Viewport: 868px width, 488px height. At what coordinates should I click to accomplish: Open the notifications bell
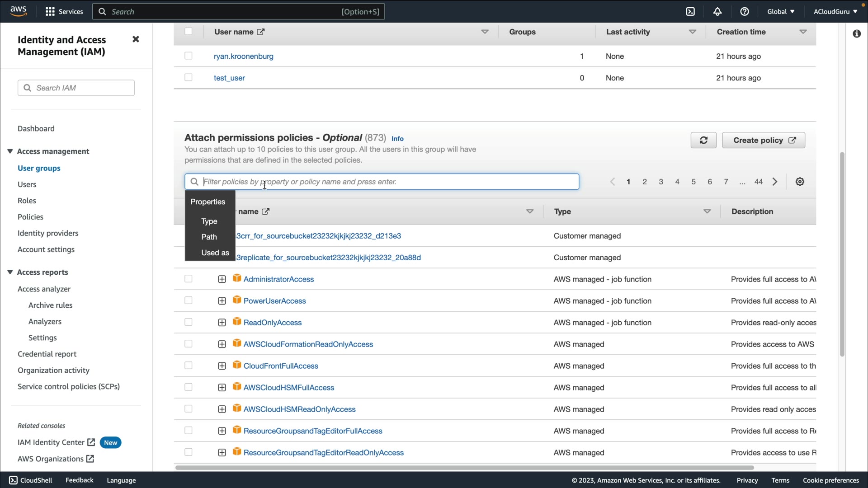point(717,12)
